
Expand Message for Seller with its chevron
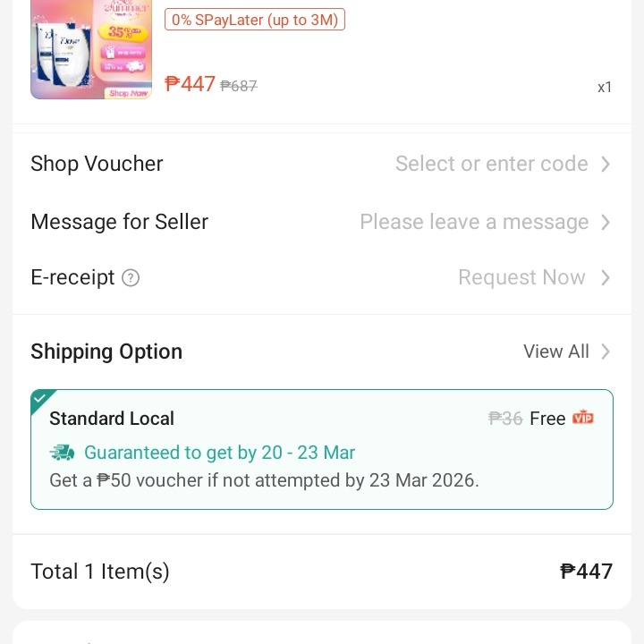click(606, 222)
